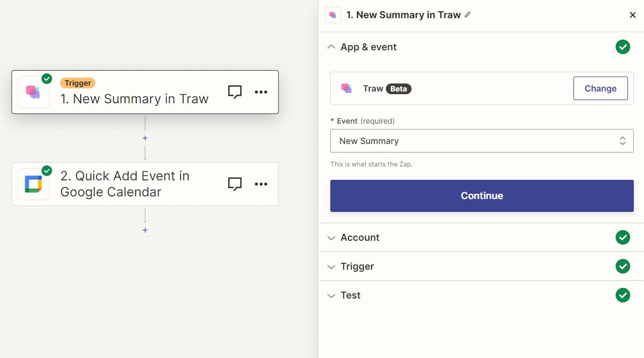Viewport: 644px width, 358px height.
Task: Add a step below the Google Calendar action
Action: click(x=145, y=230)
